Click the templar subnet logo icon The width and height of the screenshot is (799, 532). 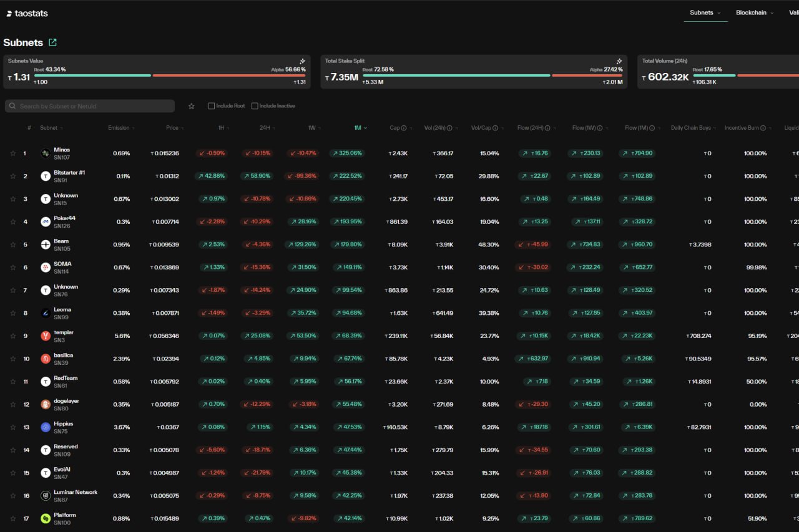click(44, 336)
